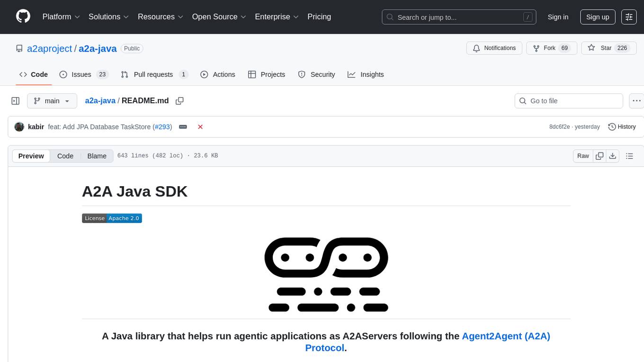Viewport: 644px width, 362px height.
Task: Switch to Code view
Action: pos(65,156)
